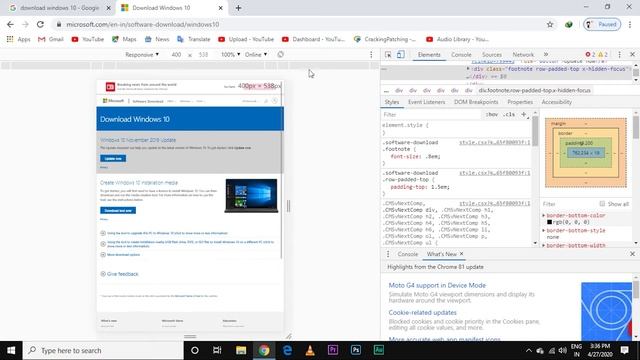The image size is (640, 360).
Task: Close the What's New drawer tab
Action: point(462,254)
